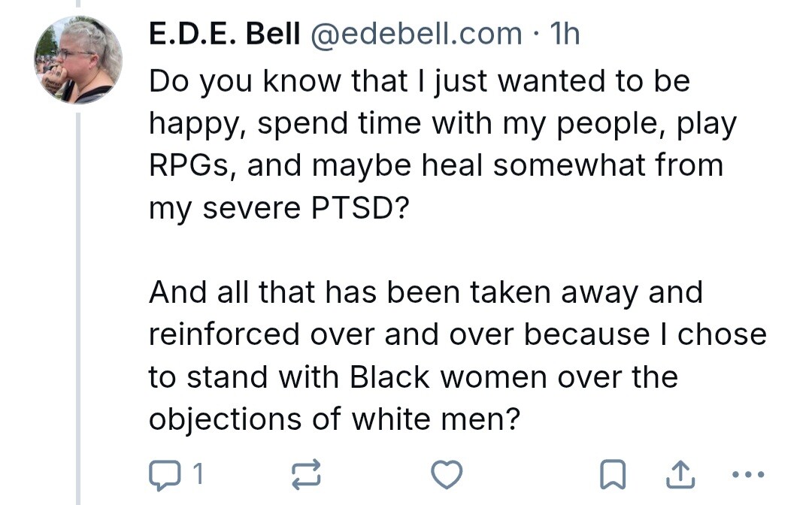Click the reply count number 1
Viewport: 812px width, 505px height.
click(197, 473)
